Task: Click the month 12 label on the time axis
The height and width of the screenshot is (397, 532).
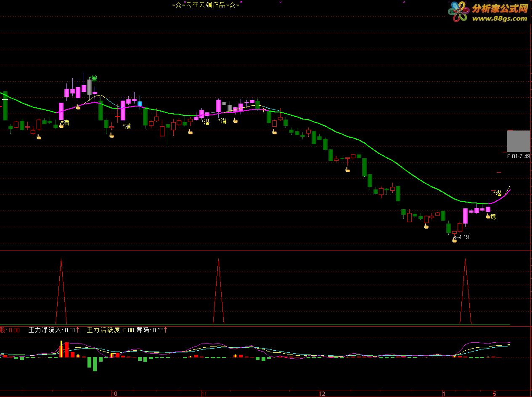Action: pos(322,394)
